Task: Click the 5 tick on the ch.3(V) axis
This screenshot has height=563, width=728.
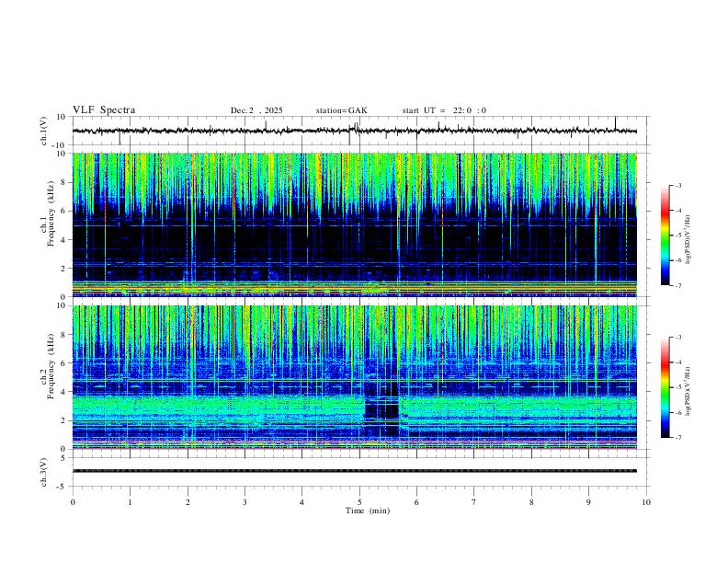Action: (x=63, y=458)
